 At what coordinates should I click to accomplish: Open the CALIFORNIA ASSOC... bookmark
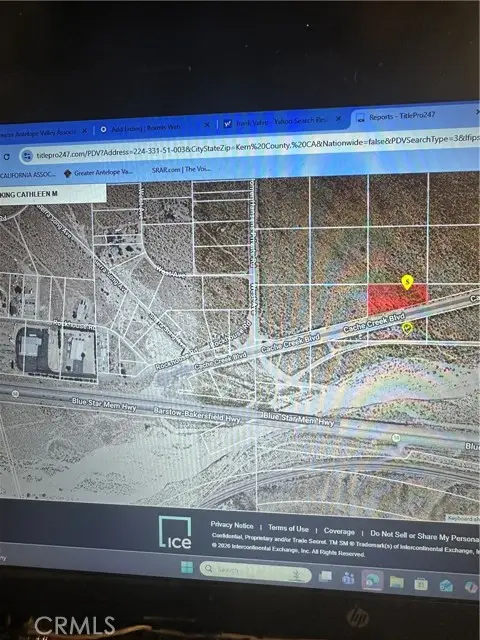pyautogui.click(x=28, y=175)
